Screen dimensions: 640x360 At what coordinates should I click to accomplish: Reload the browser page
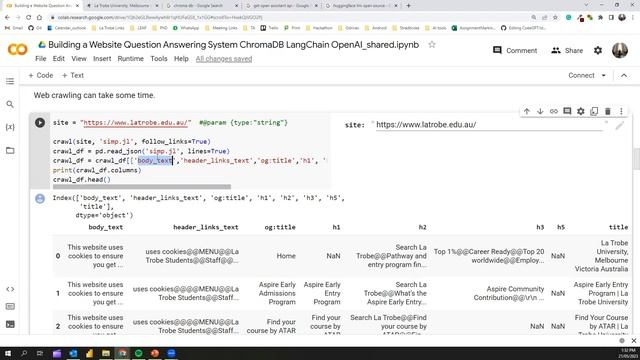[x=29, y=18]
